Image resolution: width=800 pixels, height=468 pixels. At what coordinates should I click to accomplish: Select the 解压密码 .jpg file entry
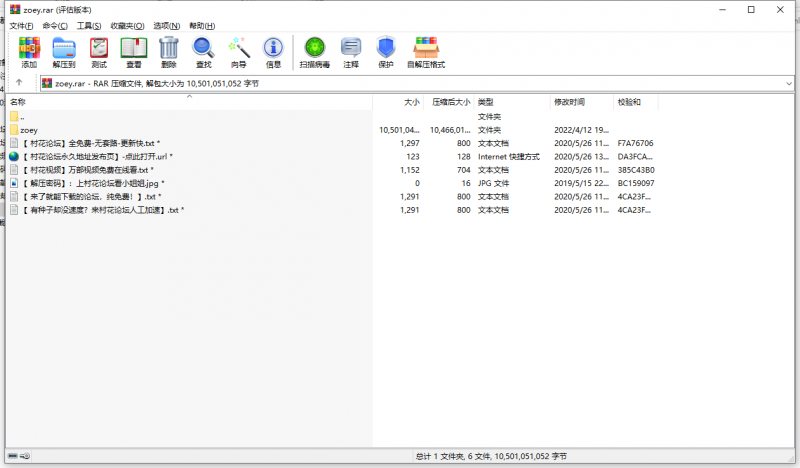pyautogui.click(x=92, y=184)
